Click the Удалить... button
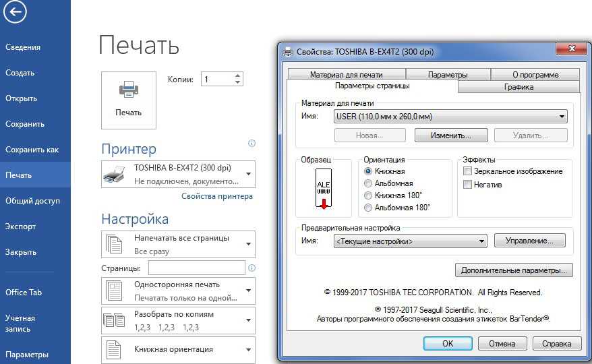592x364 pixels. (x=531, y=135)
